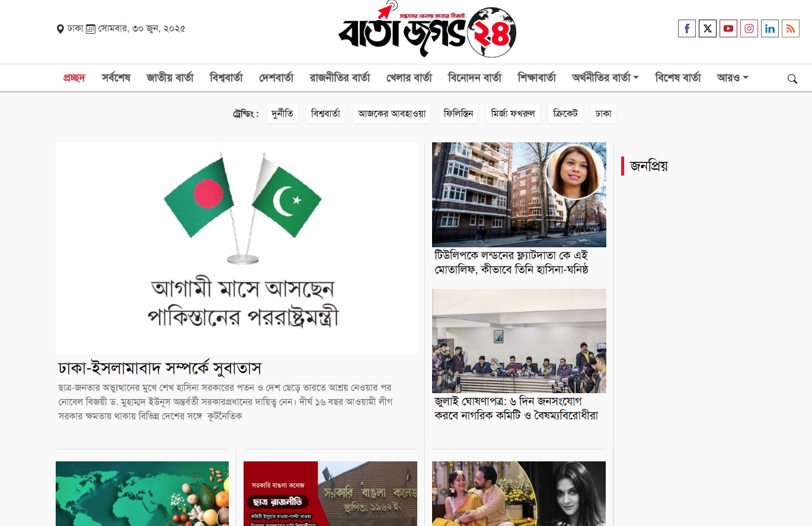
Task: Open the YouTube social icon
Action: pos(728,28)
